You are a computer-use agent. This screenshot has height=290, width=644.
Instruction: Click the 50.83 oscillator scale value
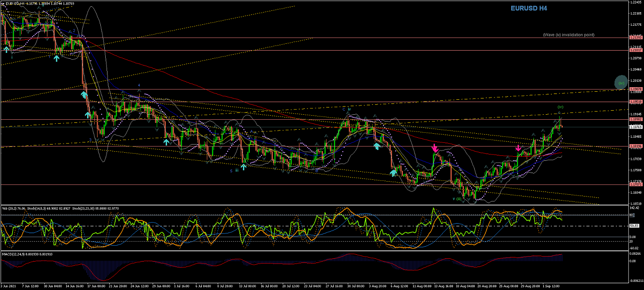tap(635, 225)
